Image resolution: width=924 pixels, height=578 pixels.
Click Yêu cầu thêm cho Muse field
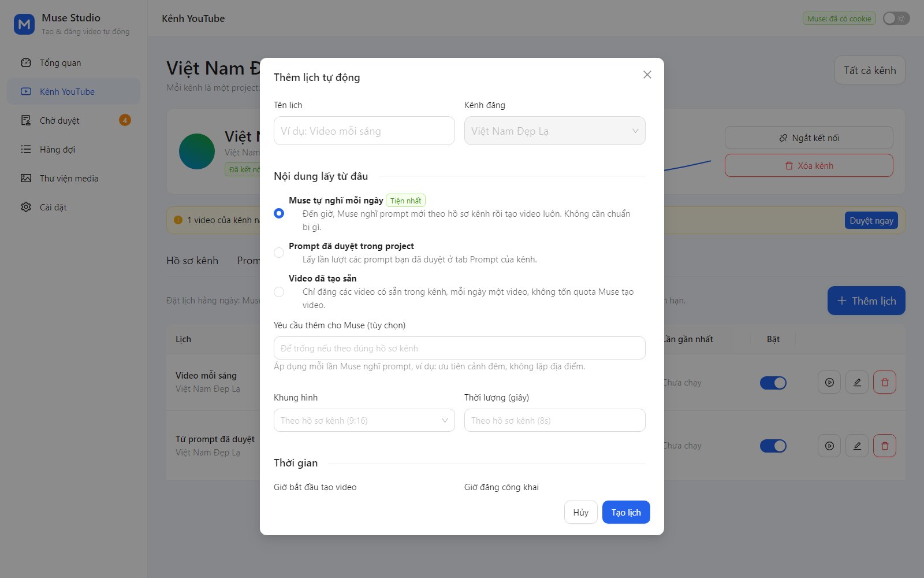tap(460, 348)
